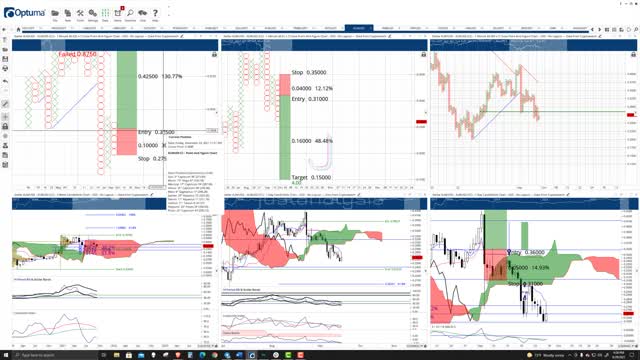The height and width of the screenshot is (360, 640).
Task: Toggle lock icon on top-middle chart
Action: point(424,54)
